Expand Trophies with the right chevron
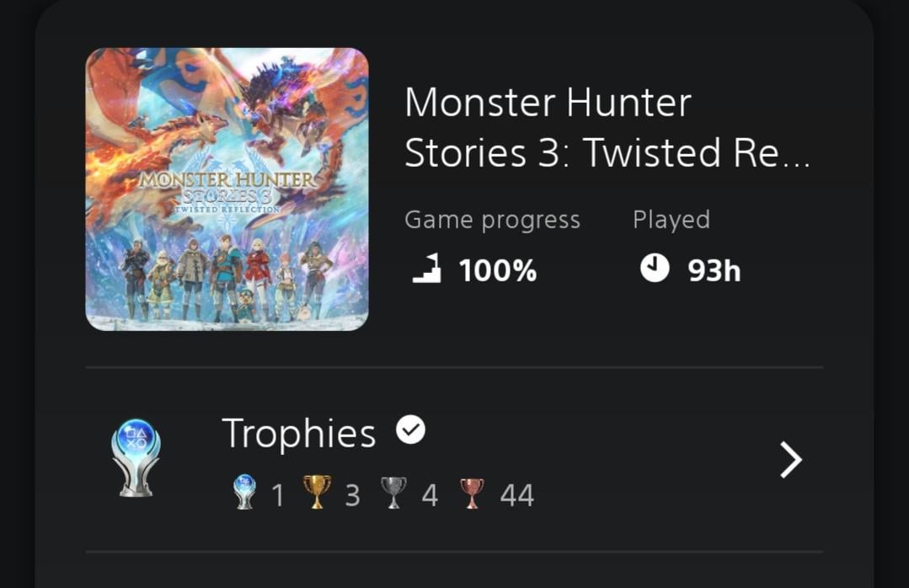This screenshot has width=909, height=588. 790,460
